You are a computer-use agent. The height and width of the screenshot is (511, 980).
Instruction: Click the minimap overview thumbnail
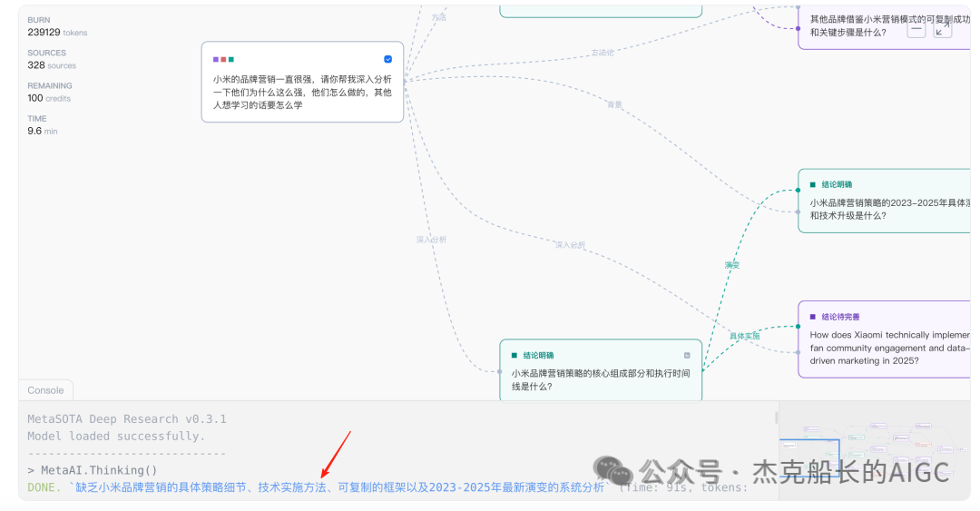875,450
